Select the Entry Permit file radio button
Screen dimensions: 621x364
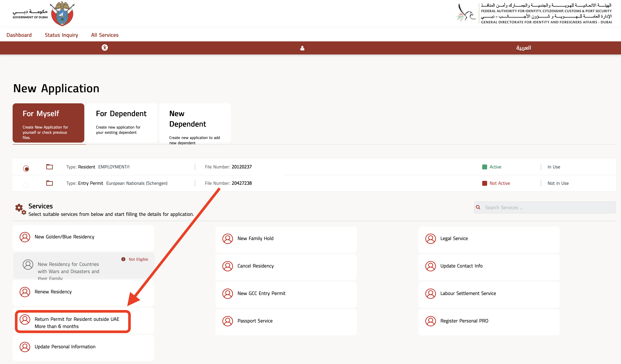click(26, 185)
